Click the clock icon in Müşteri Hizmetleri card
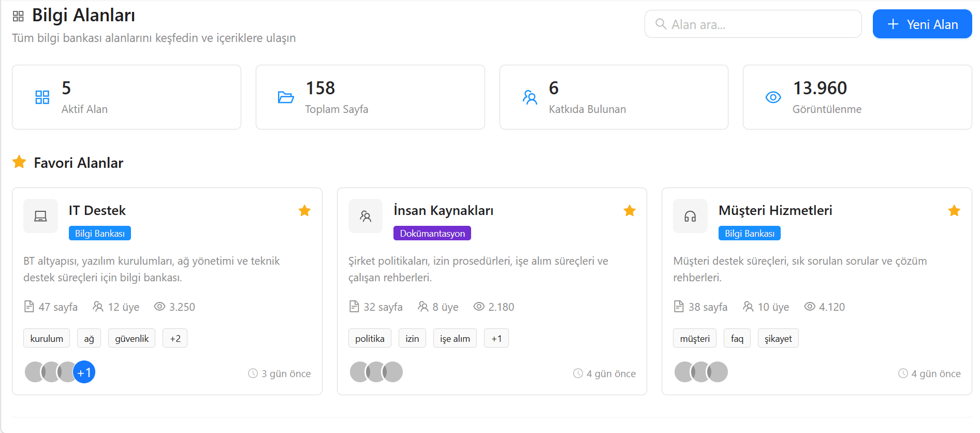 [x=903, y=373]
